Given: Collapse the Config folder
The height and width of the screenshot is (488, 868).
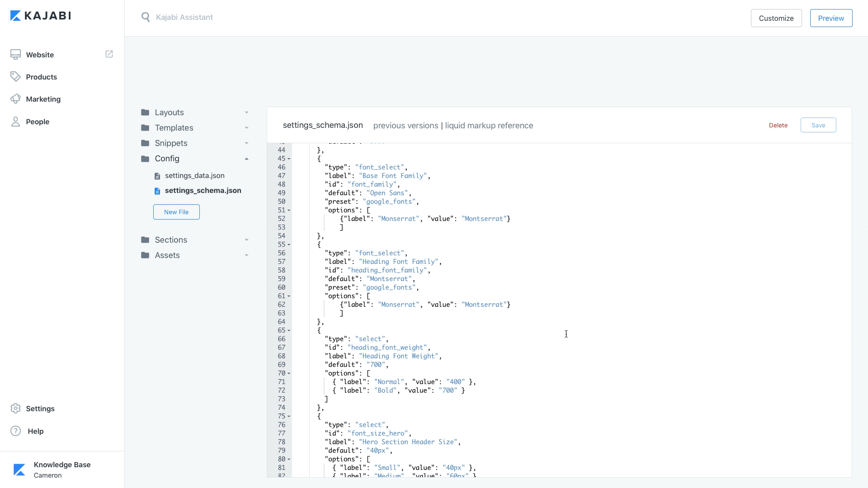Looking at the screenshot, I should point(246,159).
